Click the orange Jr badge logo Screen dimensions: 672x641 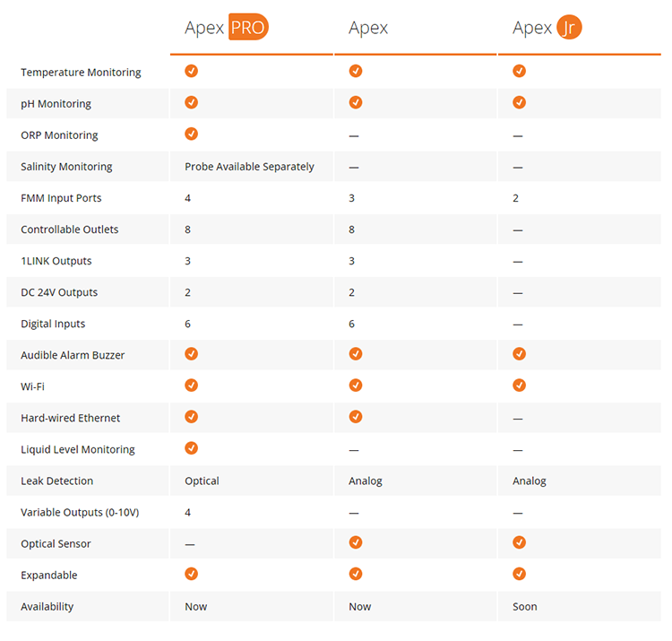[569, 27]
